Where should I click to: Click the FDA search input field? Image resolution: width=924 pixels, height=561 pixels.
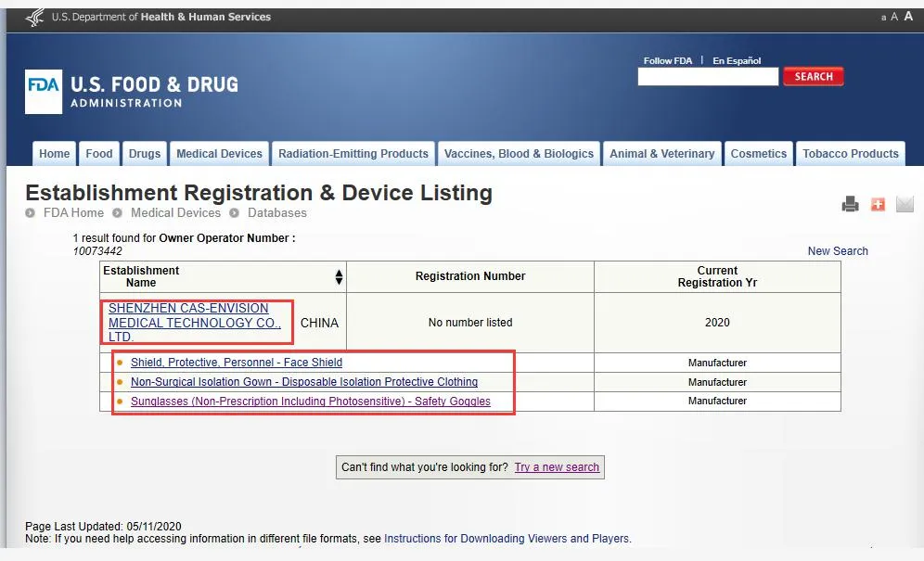708,77
